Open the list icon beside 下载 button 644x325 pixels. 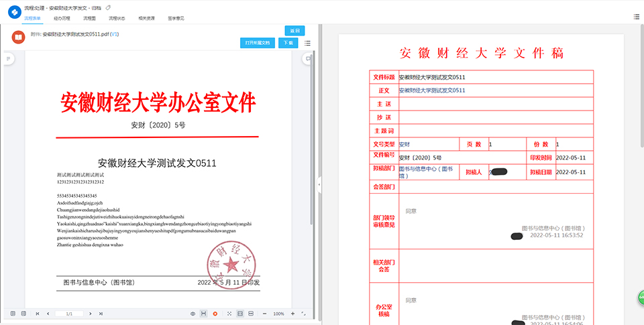[x=308, y=43]
